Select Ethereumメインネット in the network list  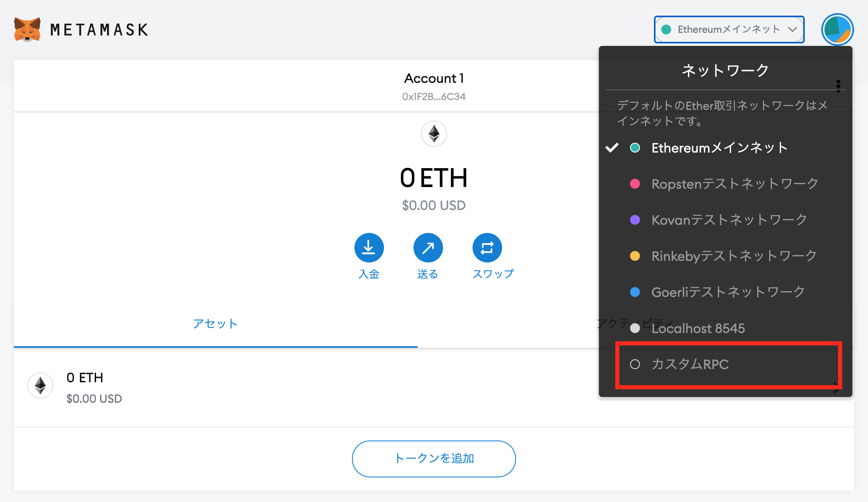[725, 148]
